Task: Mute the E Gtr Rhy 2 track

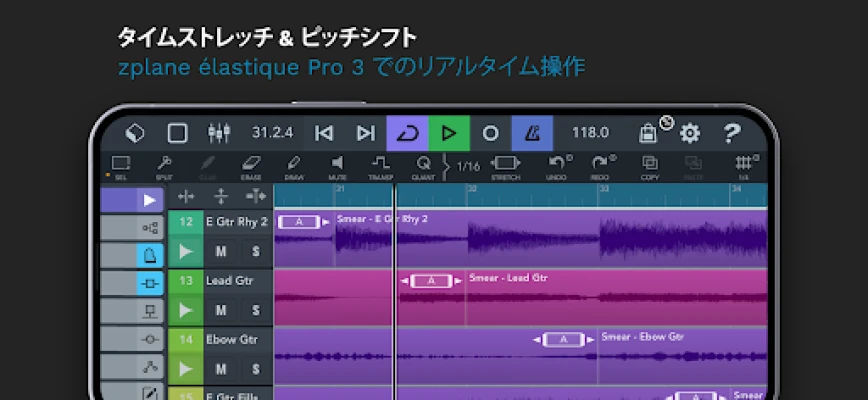Action: (221, 252)
